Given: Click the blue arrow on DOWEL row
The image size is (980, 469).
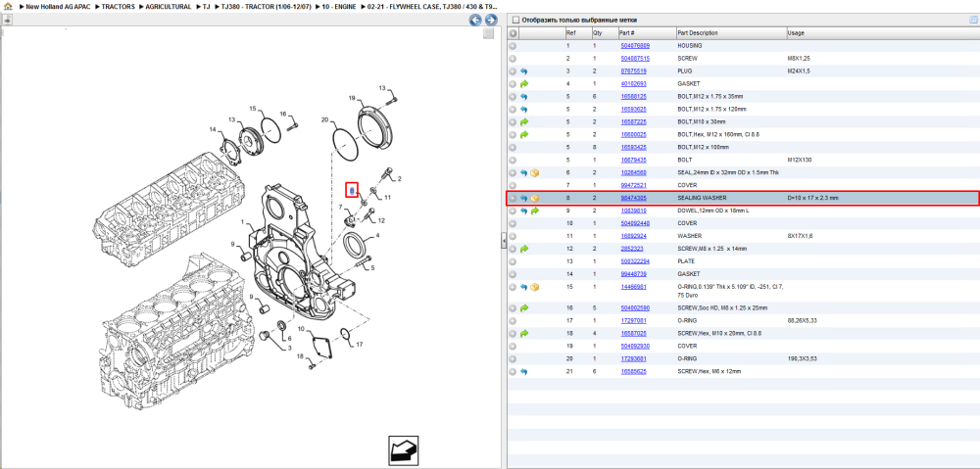Looking at the screenshot, I should pyautogui.click(x=523, y=211).
